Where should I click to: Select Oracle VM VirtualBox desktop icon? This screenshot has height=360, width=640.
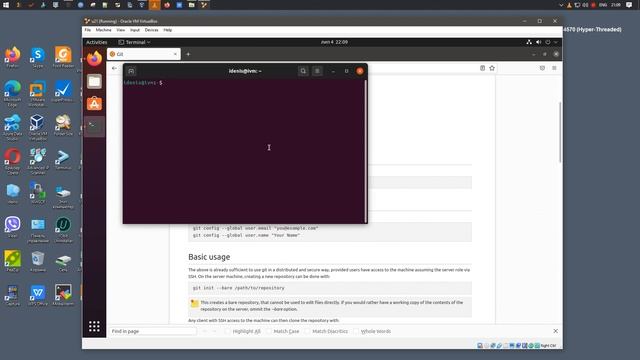pos(38,127)
